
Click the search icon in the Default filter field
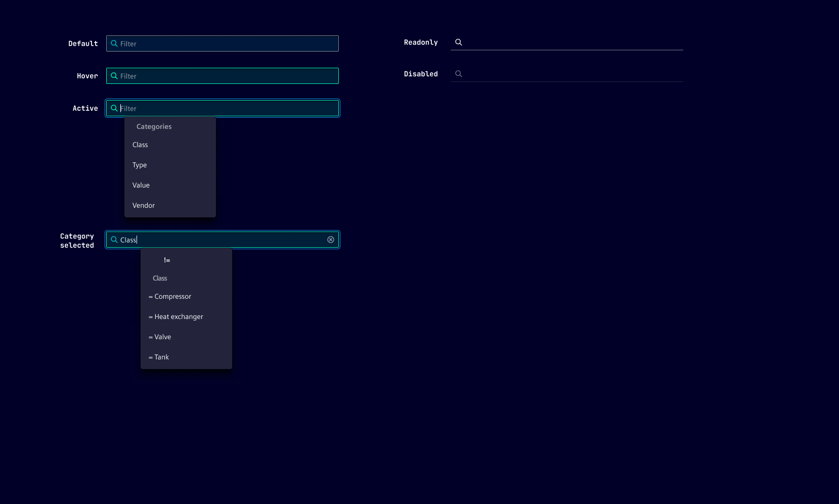click(x=114, y=43)
